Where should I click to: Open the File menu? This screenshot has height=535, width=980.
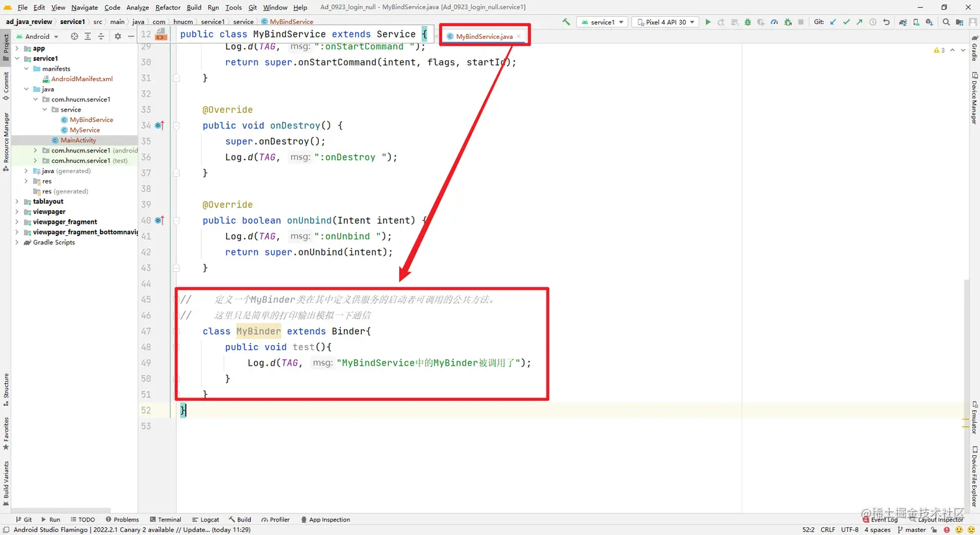[22, 7]
